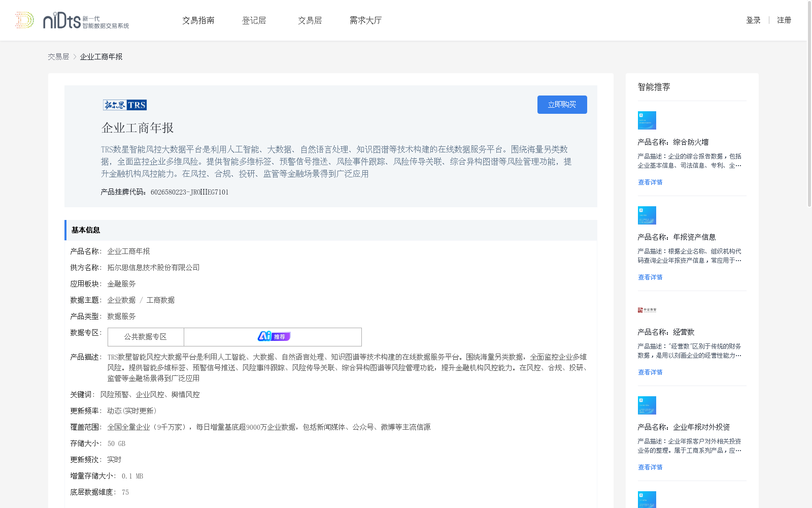Viewport: 812px width, 508px height.
Task: Click the 工商数据 data theme value
Action: coord(160,300)
